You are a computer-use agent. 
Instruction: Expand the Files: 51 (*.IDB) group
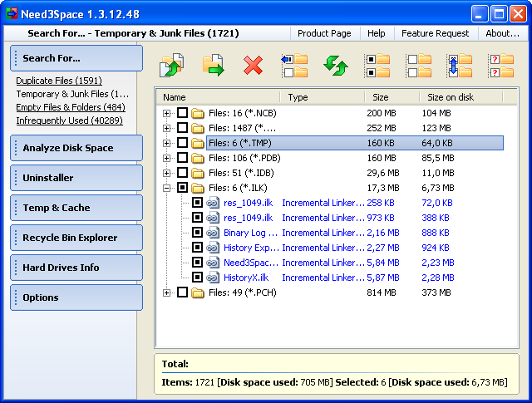point(166,173)
